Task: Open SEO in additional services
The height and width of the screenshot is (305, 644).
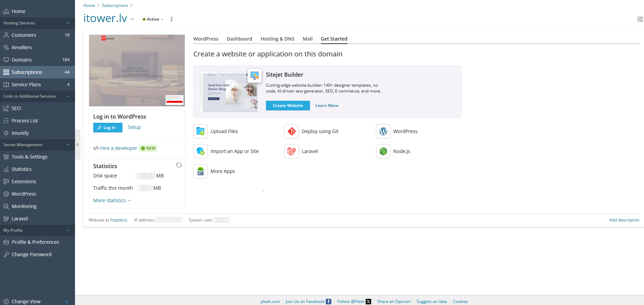Action: [x=37, y=108]
